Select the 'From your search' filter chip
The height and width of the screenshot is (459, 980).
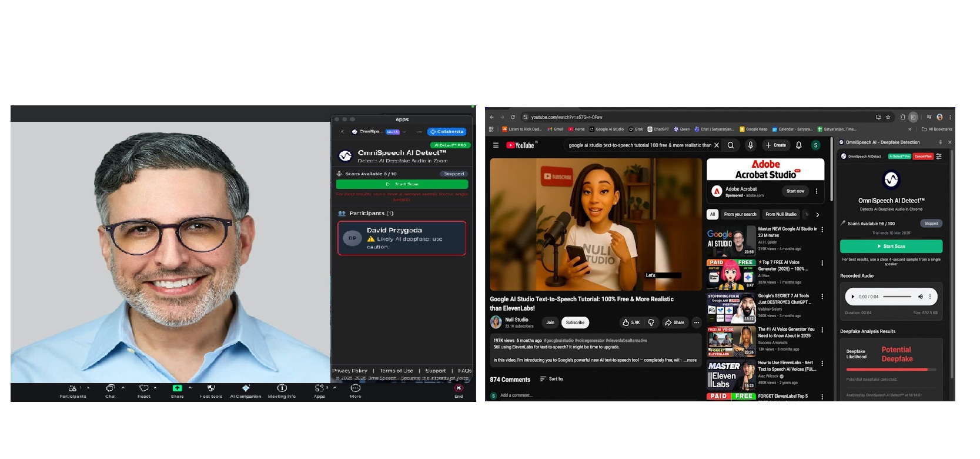click(x=740, y=214)
